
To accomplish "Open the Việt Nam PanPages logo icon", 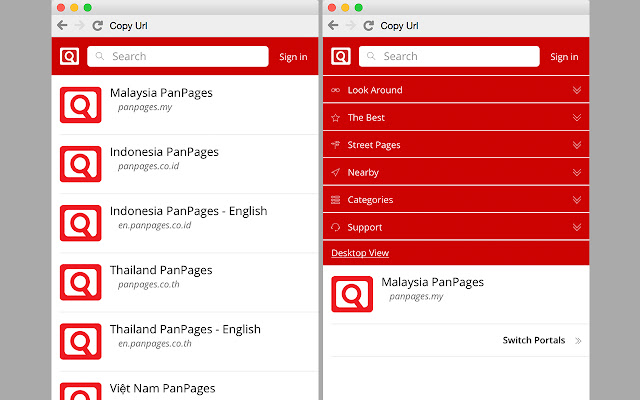I will [80, 391].
